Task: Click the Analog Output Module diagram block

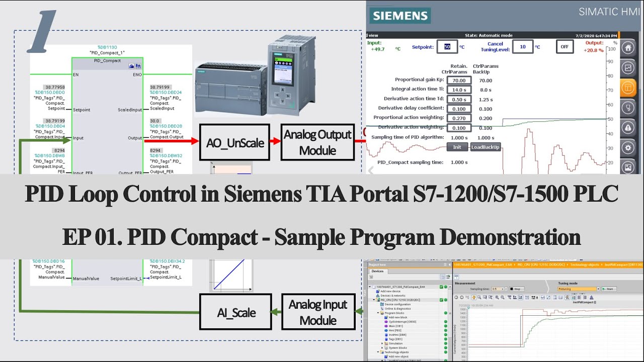Action: 317,142
